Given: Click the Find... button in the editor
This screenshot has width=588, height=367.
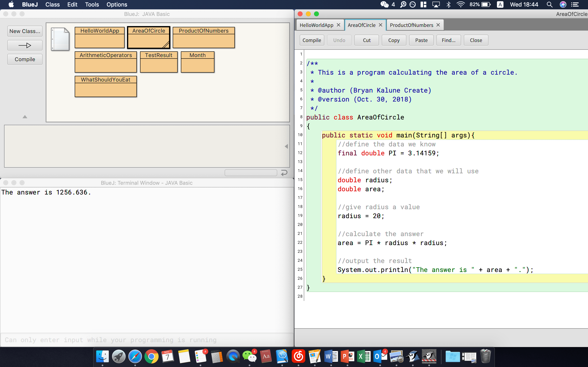Looking at the screenshot, I should [x=448, y=40].
